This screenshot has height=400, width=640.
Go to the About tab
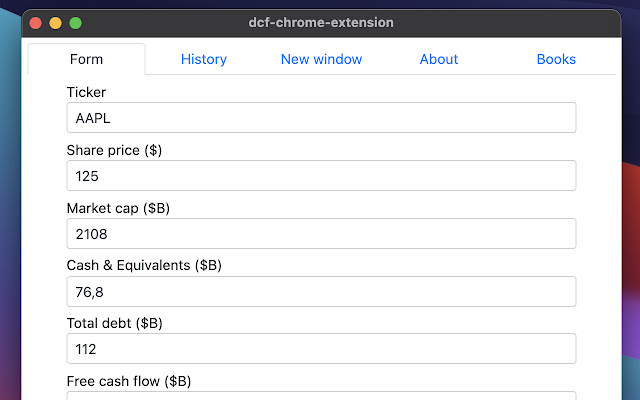tap(439, 59)
